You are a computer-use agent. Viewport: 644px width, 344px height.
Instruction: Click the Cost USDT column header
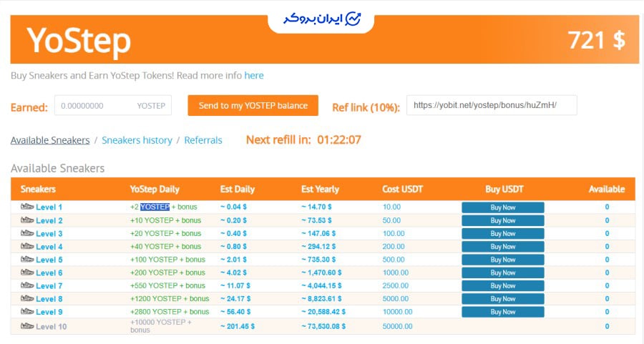[x=402, y=190]
